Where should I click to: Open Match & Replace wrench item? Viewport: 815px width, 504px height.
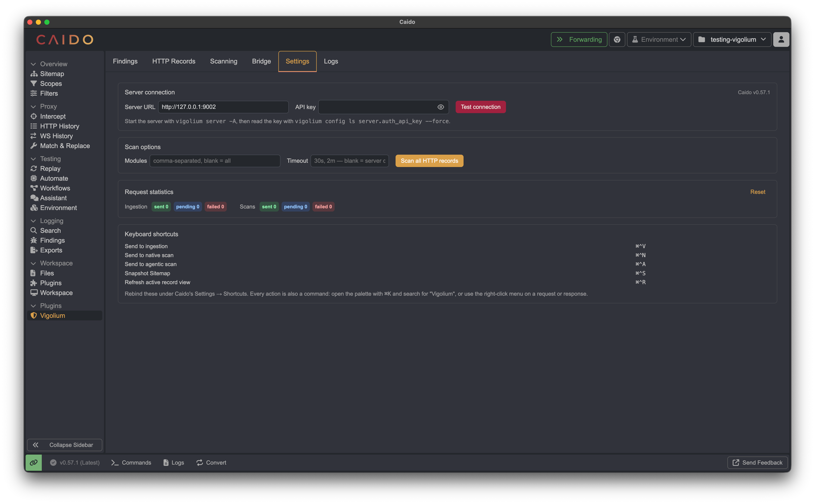64,146
